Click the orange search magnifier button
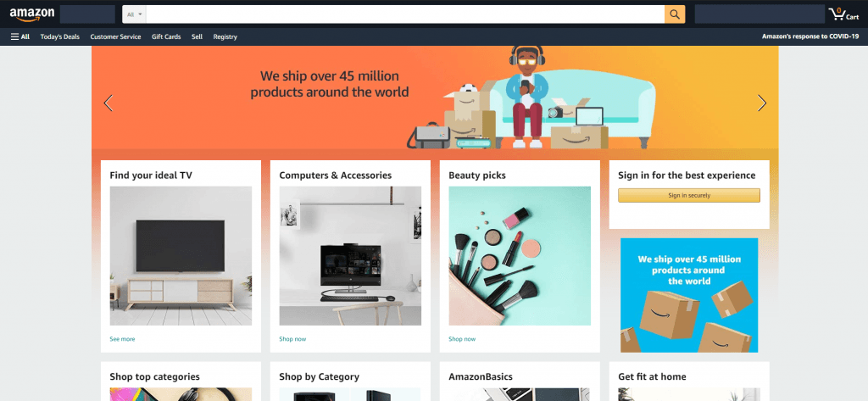Screen dimensions: 868x401 point(674,14)
